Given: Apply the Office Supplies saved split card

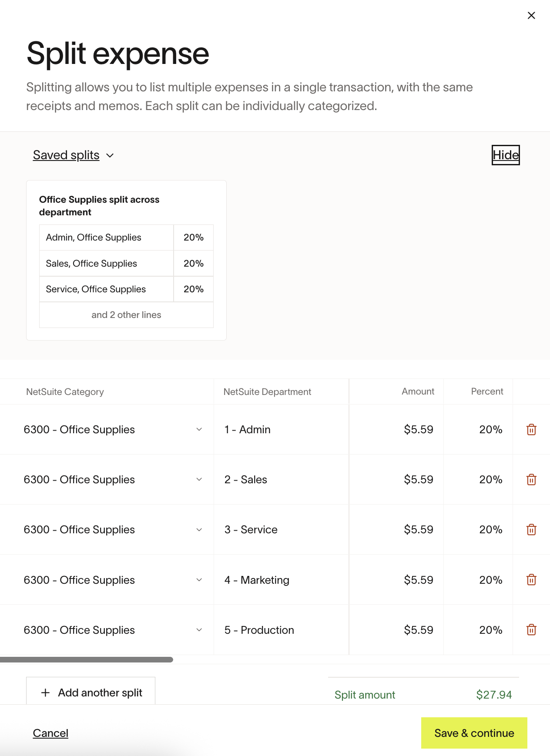Looking at the screenshot, I should pyautogui.click(x=126, y=260).
